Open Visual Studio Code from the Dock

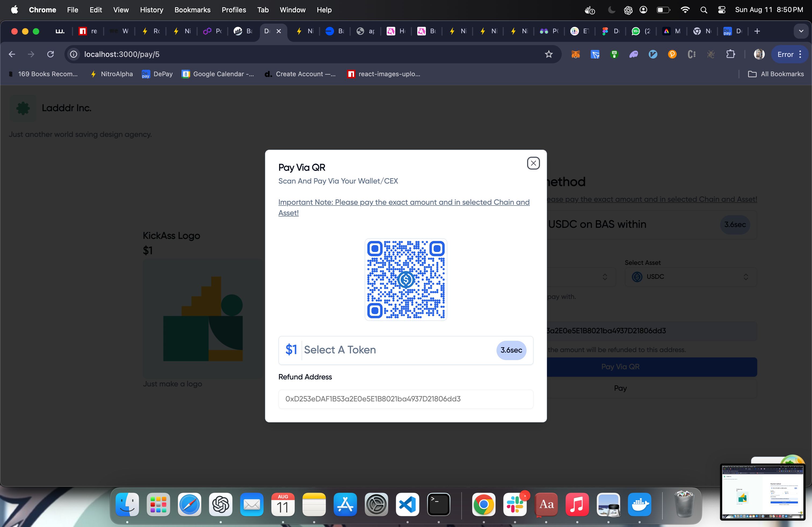coord(408,504)
